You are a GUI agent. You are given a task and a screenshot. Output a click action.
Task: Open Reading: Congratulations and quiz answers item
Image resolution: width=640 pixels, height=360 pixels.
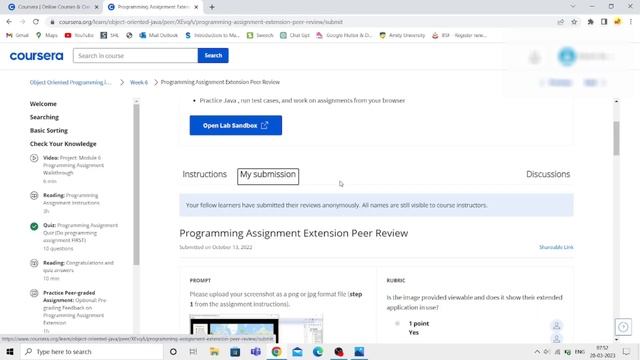pos(73,270)
